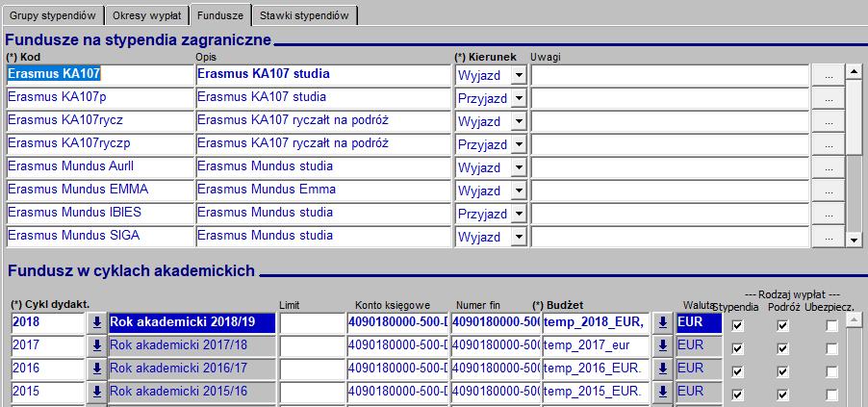Viewport: 868px width, 407px height.
Task: Click description Erasmus Mundus Emma
Action: (324, 191)
